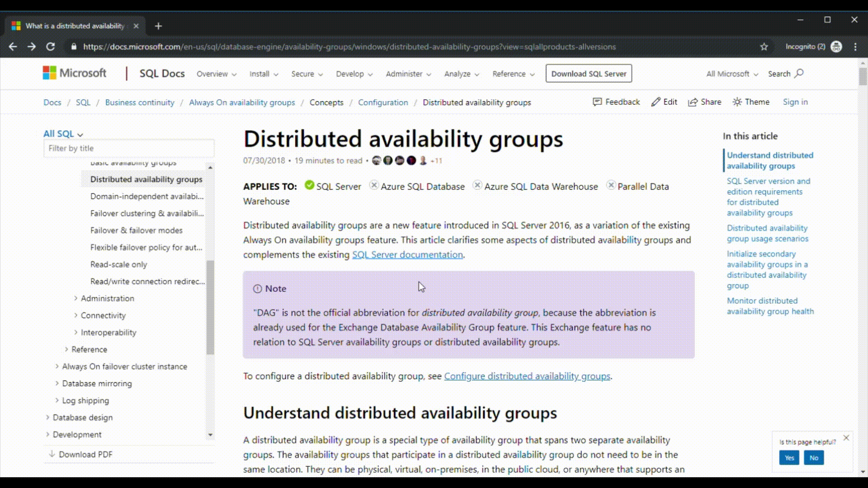Image resolution: width=868 pixels, height=488 pixels.
Task: Select Overview tab in top navigation menu
Action: [215, 74]
